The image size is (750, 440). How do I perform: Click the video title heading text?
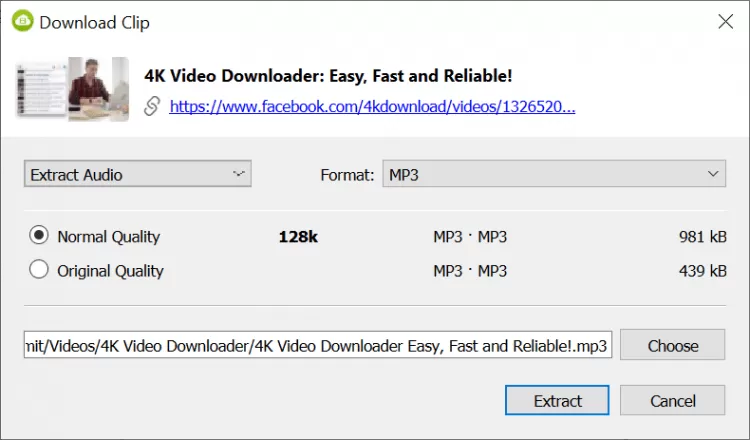coord(328,75)
